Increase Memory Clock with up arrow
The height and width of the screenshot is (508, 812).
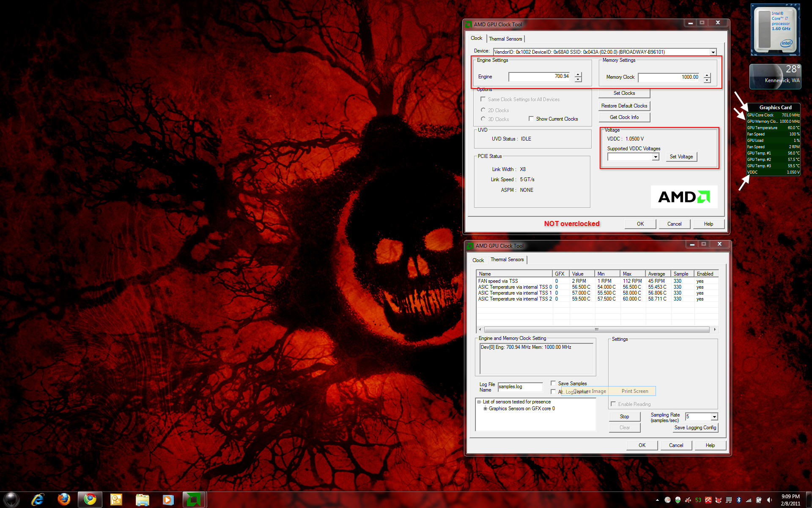[707, 75]
